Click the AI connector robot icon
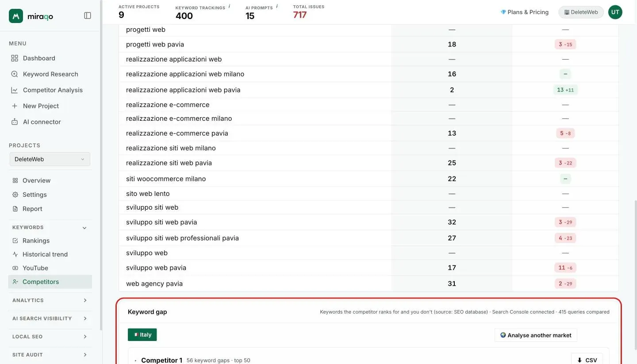637x364 pixels. [15, 122]
